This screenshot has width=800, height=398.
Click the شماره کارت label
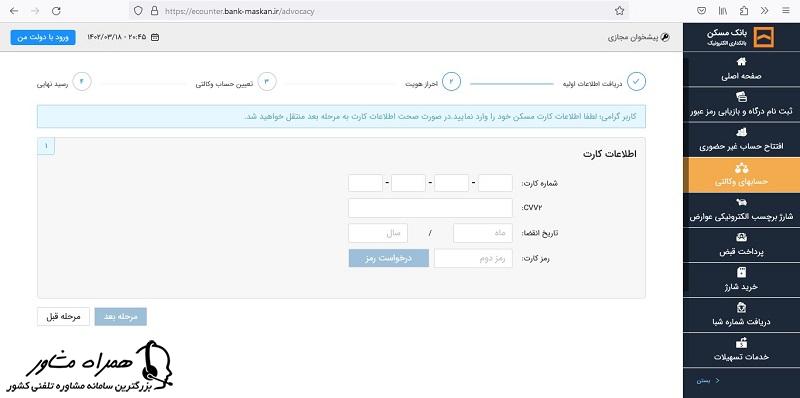pyautogui.click(x=540, y=184)
